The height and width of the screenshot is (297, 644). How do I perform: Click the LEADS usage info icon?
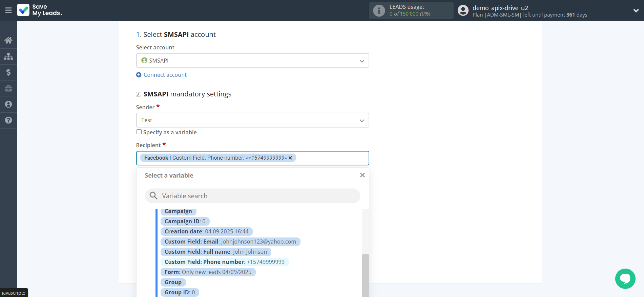tap(379, 10)
